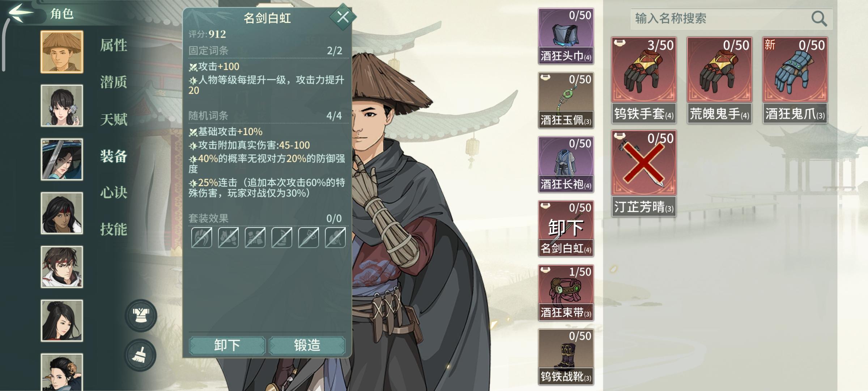Click the 锻造 button
This screenshot has width=868, height=391.
[x=307, y=345]
